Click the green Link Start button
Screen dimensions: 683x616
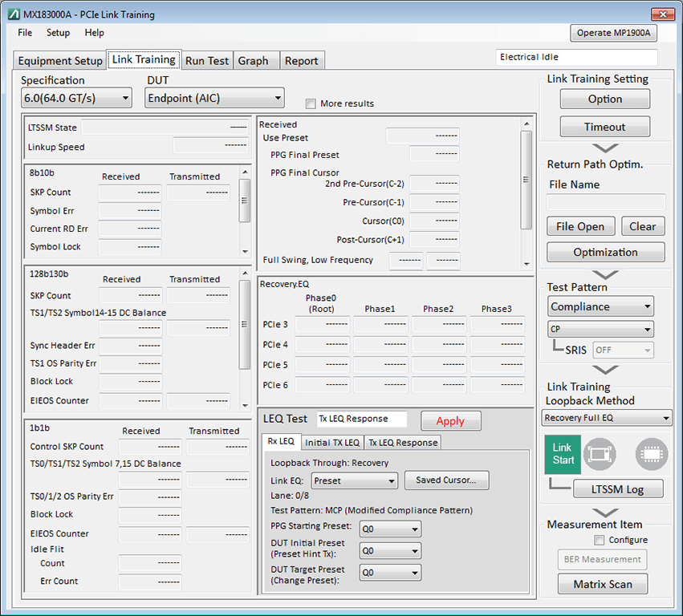(562, 453)
